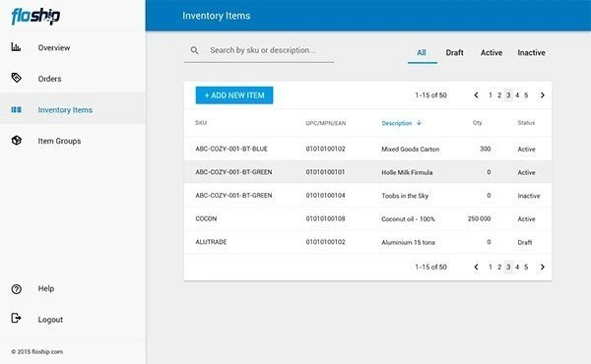The height and width of the screenshot is (364, 591).
Task: Select page 2 in top pagination
Action: click(x=499, y=95)
